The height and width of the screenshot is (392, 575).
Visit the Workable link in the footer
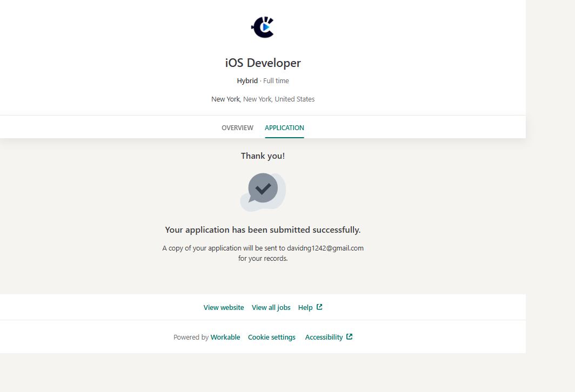click(225, 337)
